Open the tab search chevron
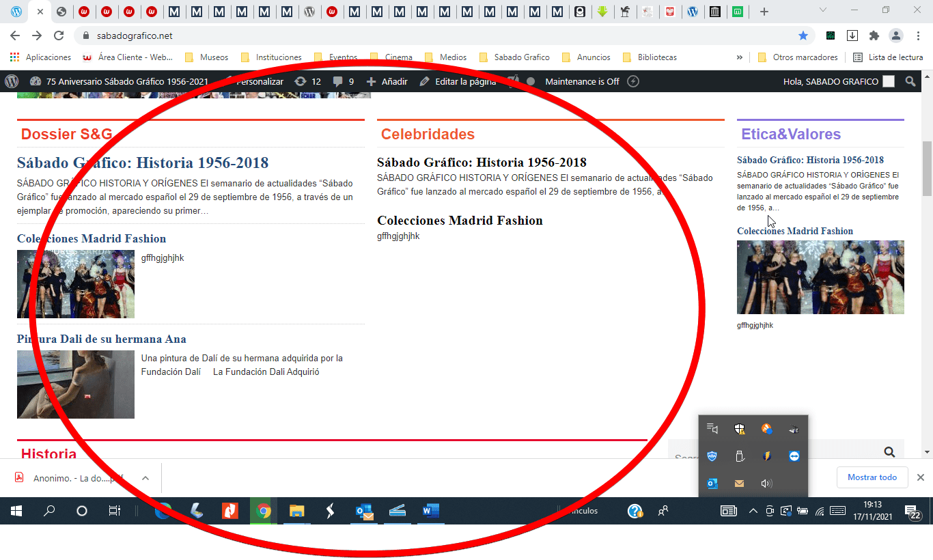 (823, 10)
